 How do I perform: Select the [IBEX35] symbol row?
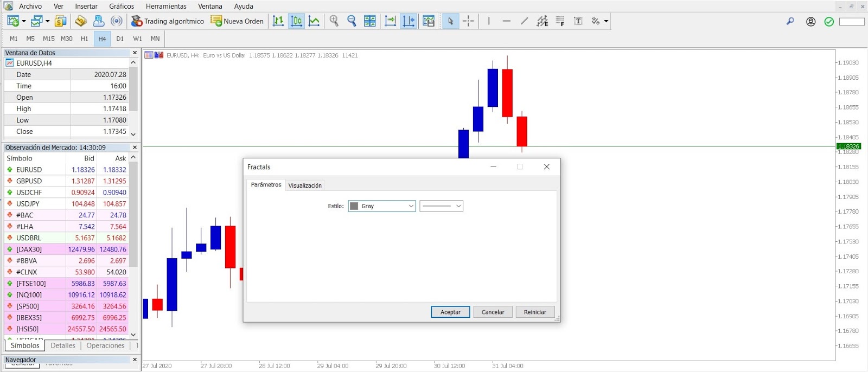coord(66,318)
